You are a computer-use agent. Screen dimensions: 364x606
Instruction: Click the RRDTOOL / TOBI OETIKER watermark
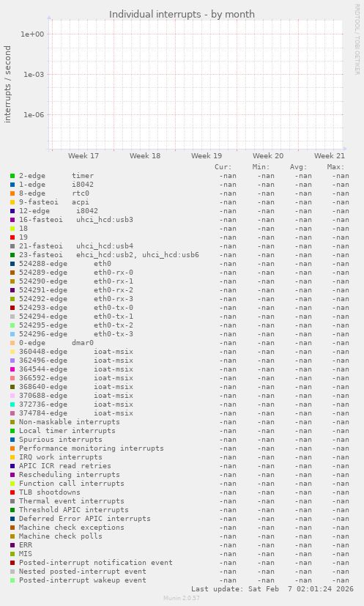coord(357,39)
